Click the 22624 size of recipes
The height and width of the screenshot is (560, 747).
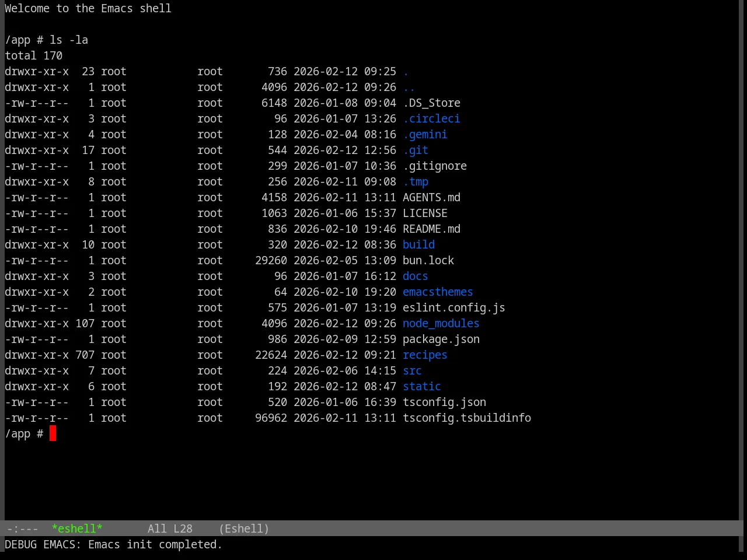[x=271, y=355]
